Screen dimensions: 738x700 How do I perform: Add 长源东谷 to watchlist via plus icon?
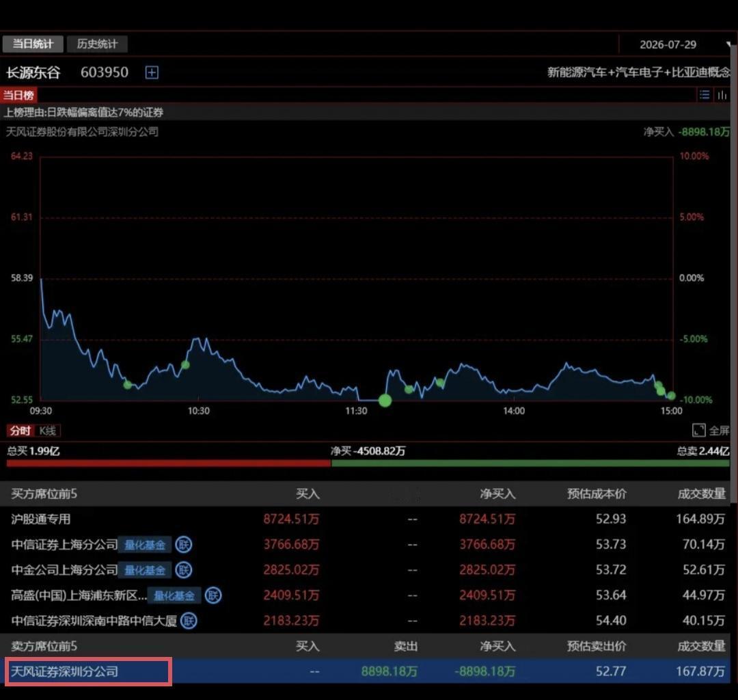152,72
